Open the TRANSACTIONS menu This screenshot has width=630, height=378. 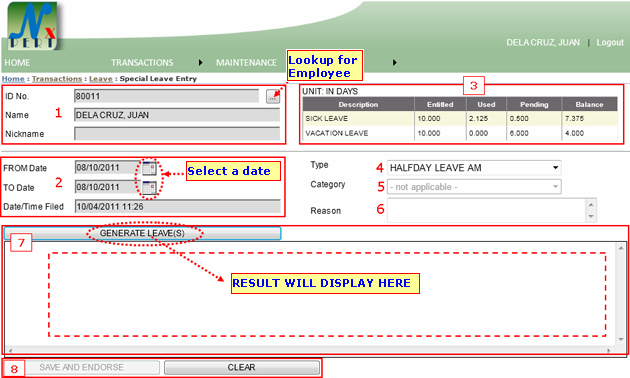[x=142, y=63]
